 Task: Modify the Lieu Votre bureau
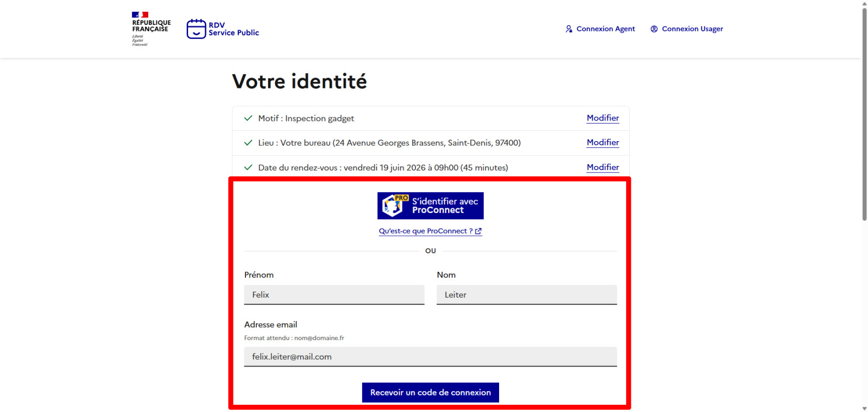coord(602,142)
